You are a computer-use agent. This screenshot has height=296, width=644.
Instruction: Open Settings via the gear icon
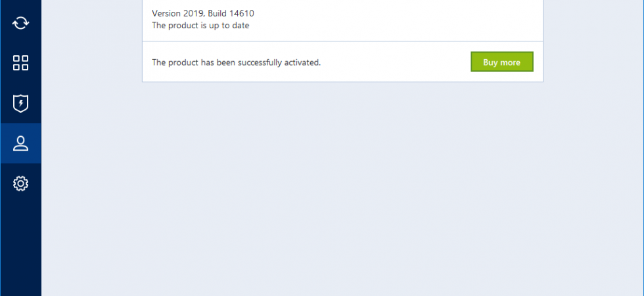tap(20, 184)
